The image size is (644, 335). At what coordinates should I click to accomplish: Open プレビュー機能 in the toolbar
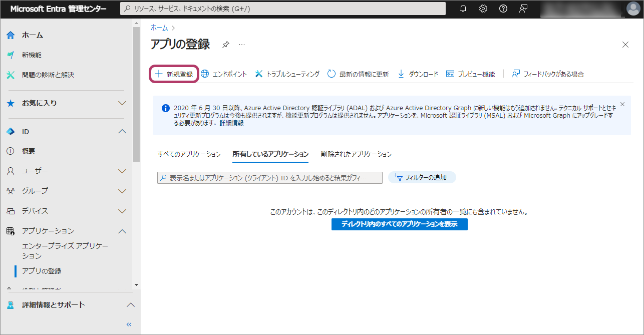coord(470,74)
